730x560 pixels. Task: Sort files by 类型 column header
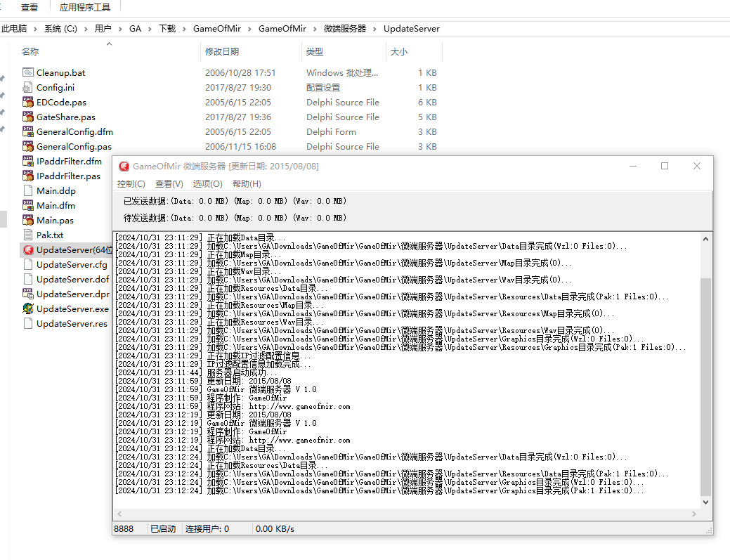[x=315, y=52]
